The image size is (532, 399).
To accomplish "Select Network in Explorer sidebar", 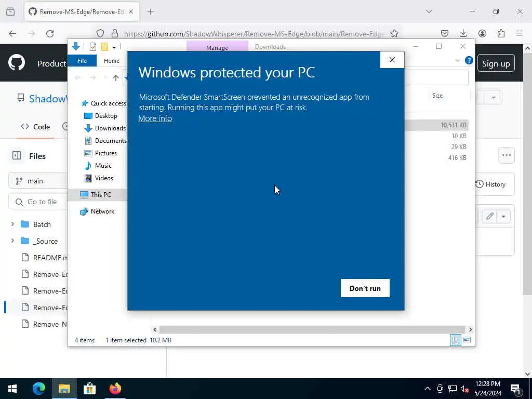I will point(102,211).
